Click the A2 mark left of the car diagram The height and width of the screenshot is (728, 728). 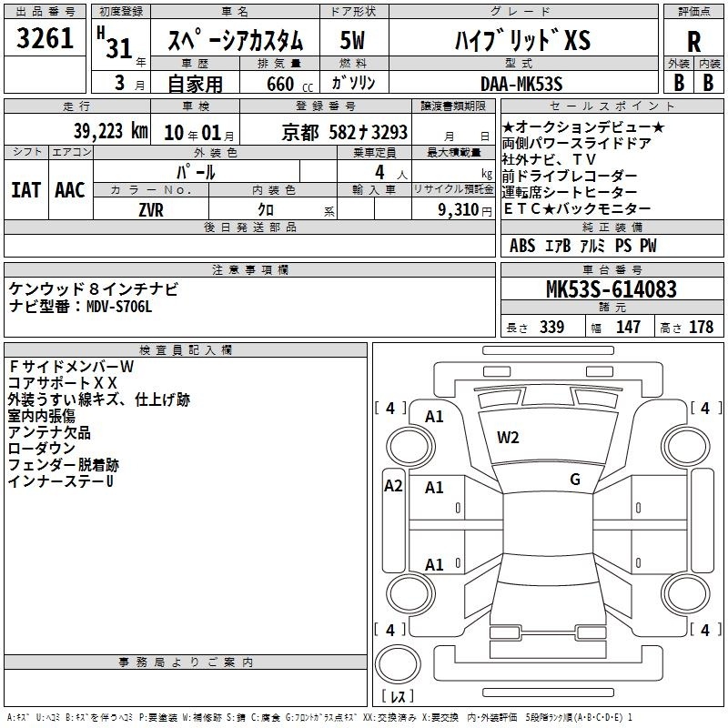pos(393,486)
